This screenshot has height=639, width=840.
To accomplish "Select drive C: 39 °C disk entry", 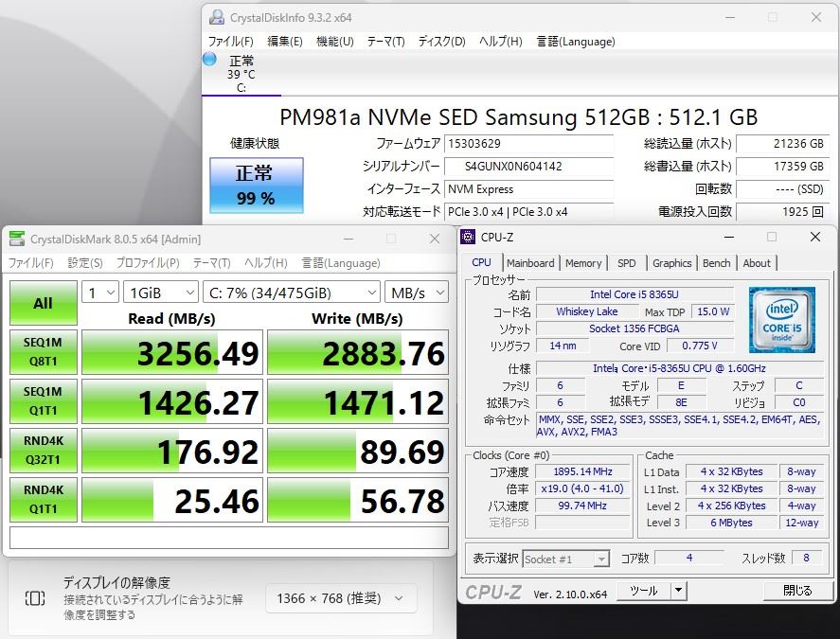I will pos(241,74).
